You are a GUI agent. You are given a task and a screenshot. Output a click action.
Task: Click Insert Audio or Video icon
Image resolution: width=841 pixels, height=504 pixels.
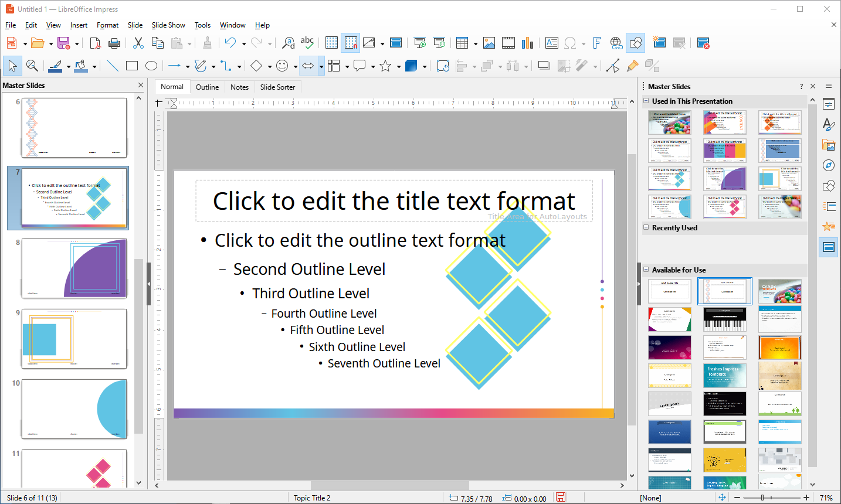click(x=508, y=43)
